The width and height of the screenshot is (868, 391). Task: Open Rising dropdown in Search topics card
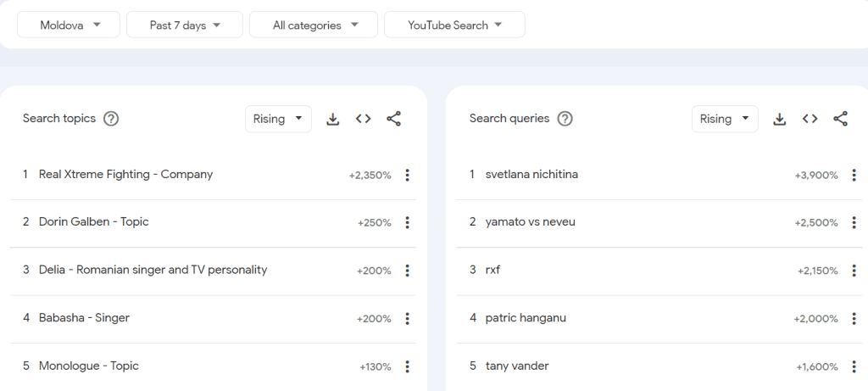tap(278, 119)
